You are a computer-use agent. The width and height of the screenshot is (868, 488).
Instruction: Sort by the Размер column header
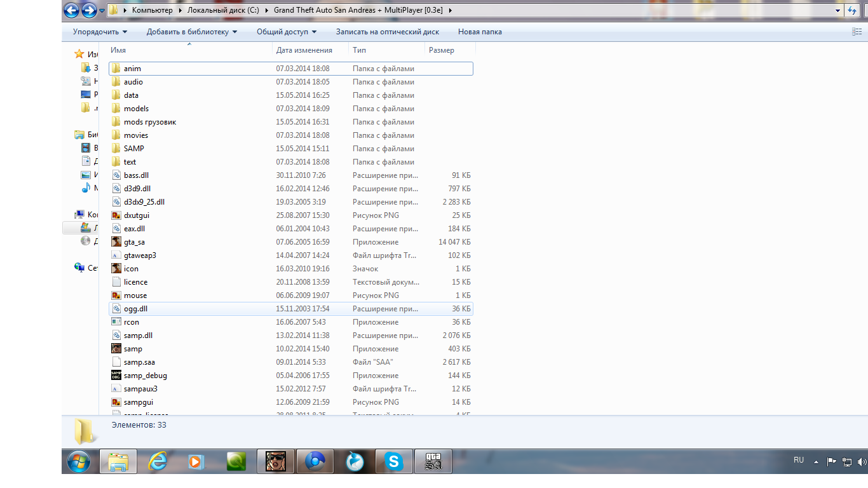442,50
